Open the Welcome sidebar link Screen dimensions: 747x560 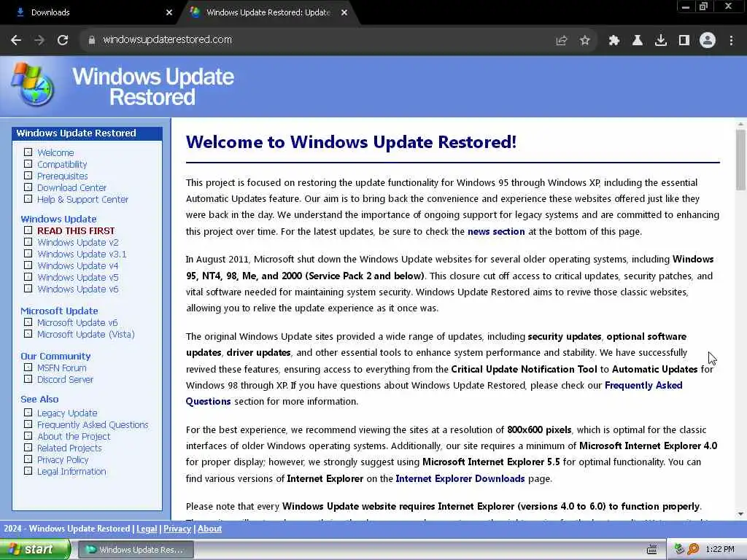pos(55,153)
